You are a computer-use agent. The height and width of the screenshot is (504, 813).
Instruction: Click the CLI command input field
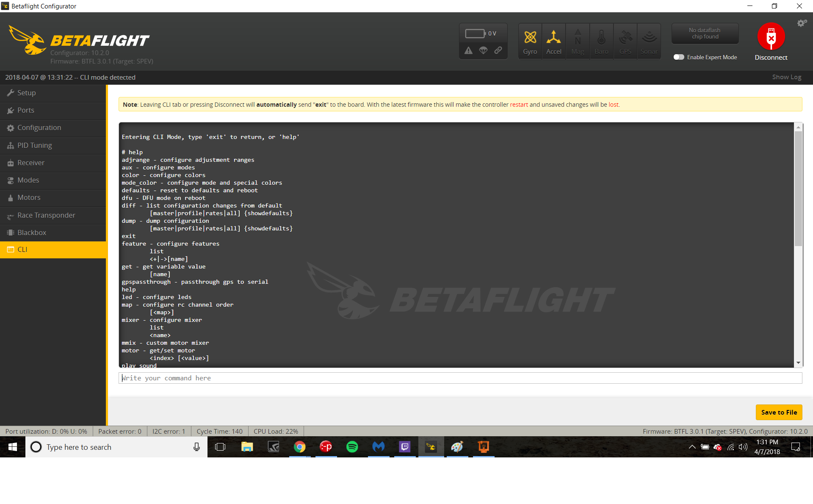458,377
